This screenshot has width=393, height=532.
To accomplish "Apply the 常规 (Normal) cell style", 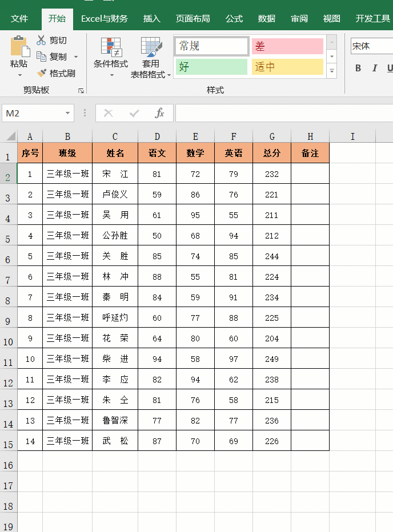I will pos(211,46).
